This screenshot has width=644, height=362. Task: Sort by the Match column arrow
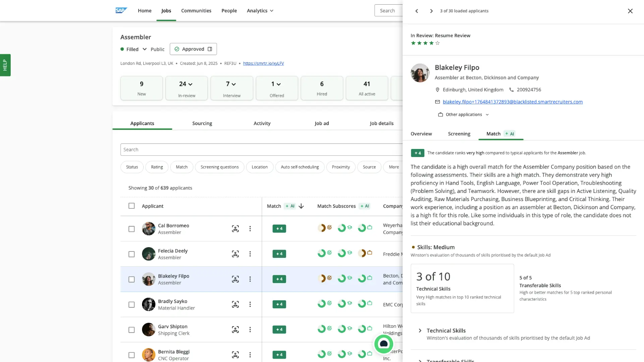click(301, 206)
